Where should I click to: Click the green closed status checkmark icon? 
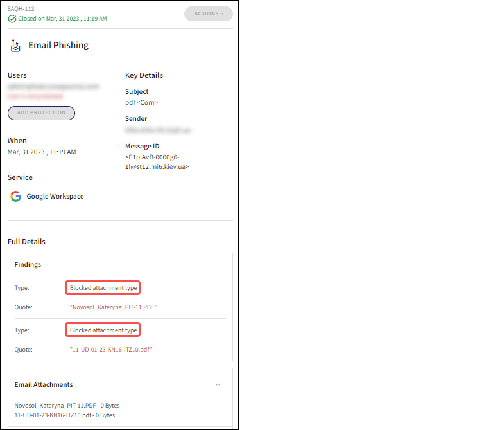pyautogui.click(x=12, y=19)
